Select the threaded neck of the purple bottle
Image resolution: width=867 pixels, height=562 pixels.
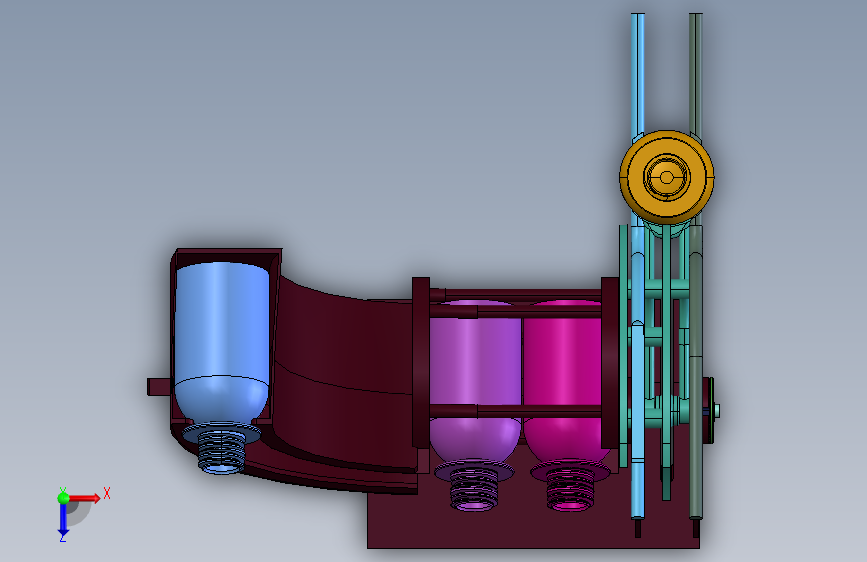click(x=473, y=489)
